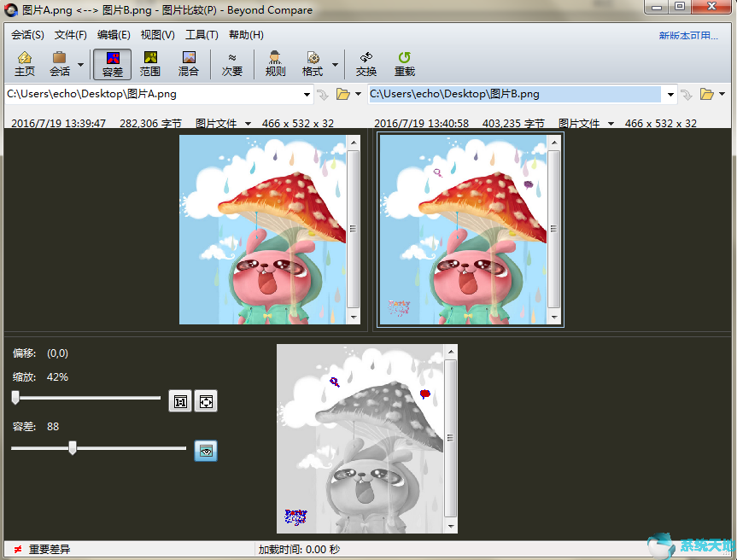Image resolution: width=737 pixels, height=560 pixels.
Task: Click the 新版本可用 update link
Action: click(x=688, y=36)
